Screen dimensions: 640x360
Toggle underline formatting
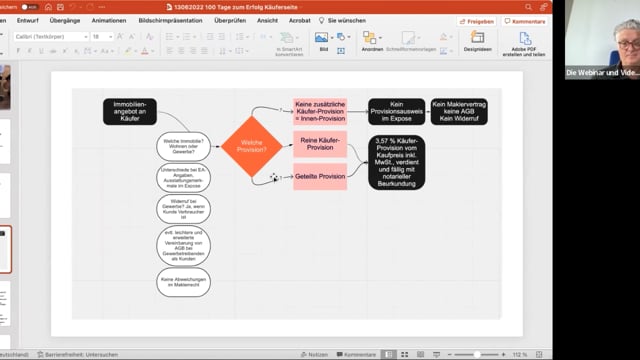(x=41, y=51)
